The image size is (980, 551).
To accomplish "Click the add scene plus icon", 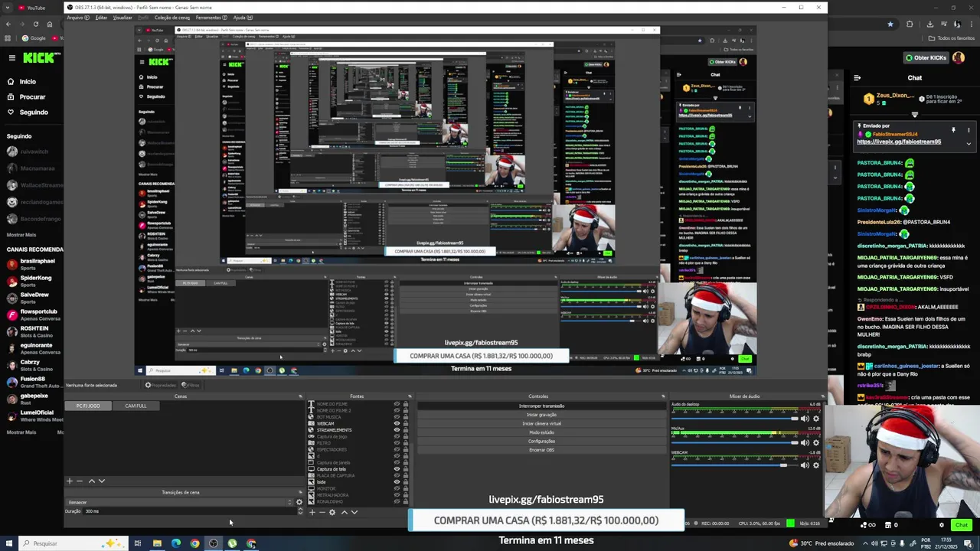I will pyautogui.click(x=69, y=481).
